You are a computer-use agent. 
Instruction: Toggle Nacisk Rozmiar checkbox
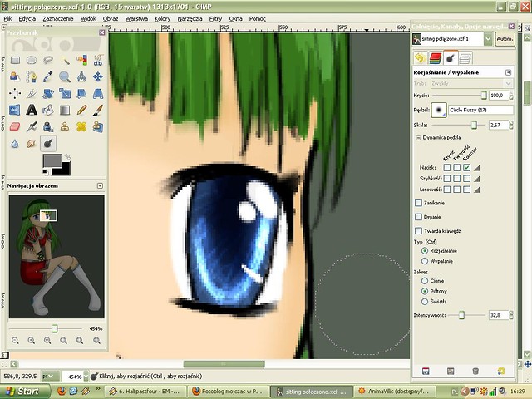pyautogui.click(x=467, y=167)
